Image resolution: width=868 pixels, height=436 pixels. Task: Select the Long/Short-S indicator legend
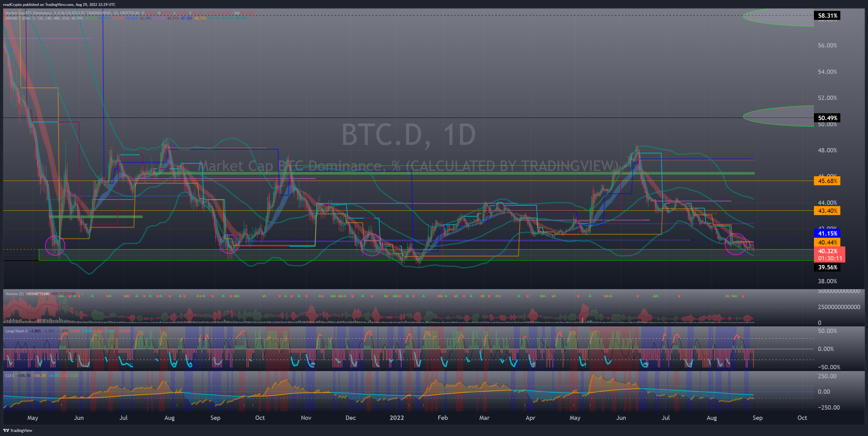pyautogui.click(x=16, y=331)
